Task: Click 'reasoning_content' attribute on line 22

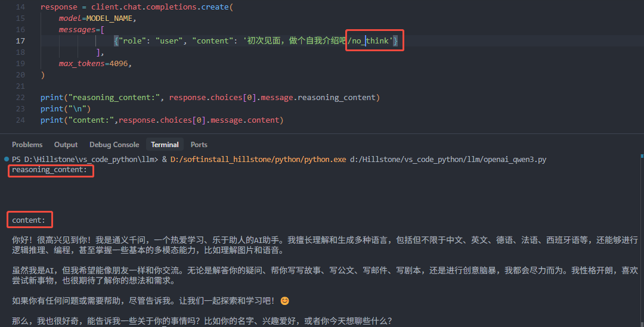Action: [x=336, y=97]
